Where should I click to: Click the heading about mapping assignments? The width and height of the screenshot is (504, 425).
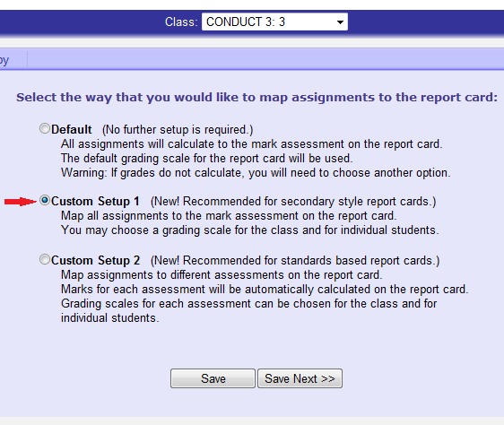[x=256, y=97]
